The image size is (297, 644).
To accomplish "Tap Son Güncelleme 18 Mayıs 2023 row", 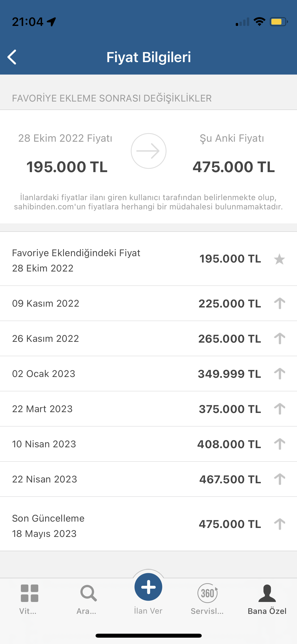I will pos(148,524).
